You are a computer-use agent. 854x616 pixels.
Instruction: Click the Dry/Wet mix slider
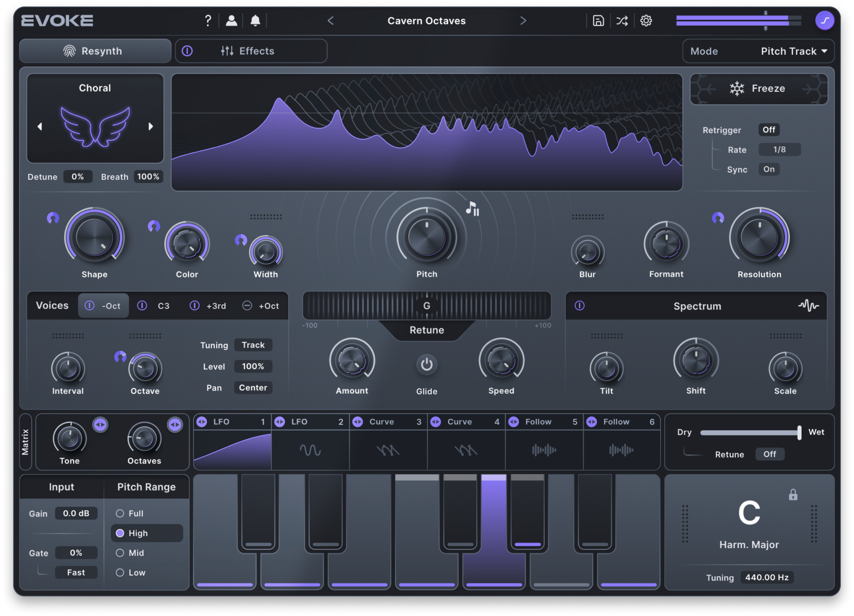749,432
